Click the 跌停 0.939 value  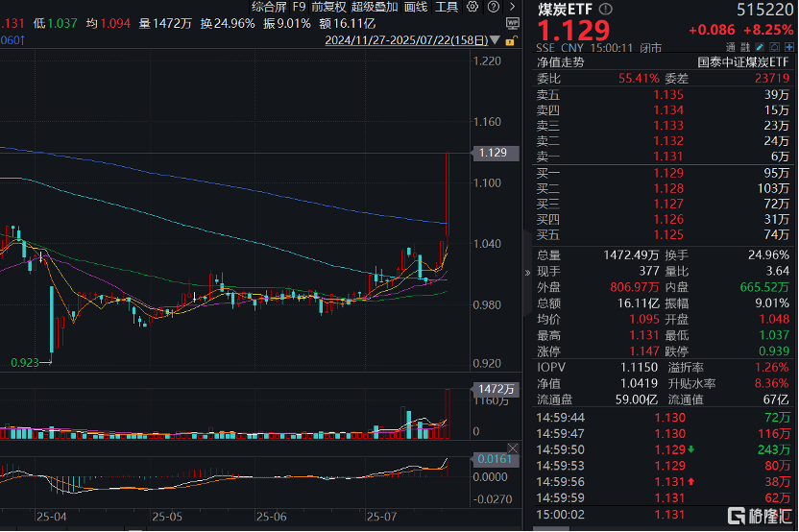774,351
